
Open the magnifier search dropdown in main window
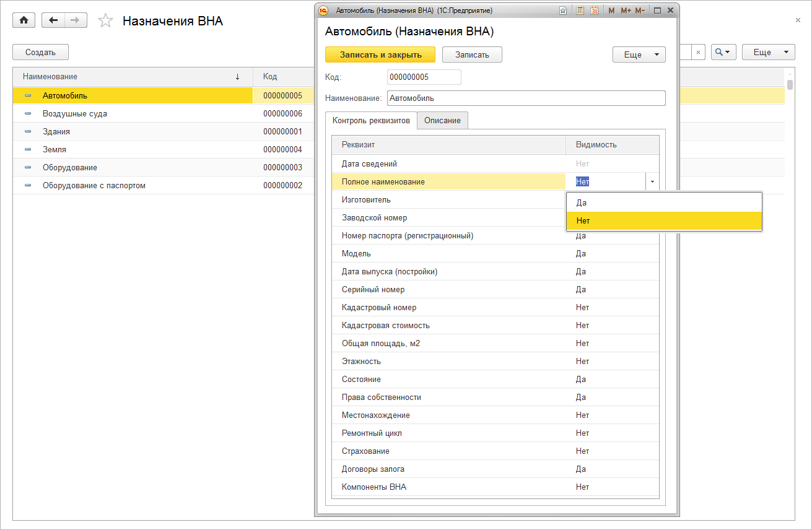pyautogui.click(x=723, y=53)
